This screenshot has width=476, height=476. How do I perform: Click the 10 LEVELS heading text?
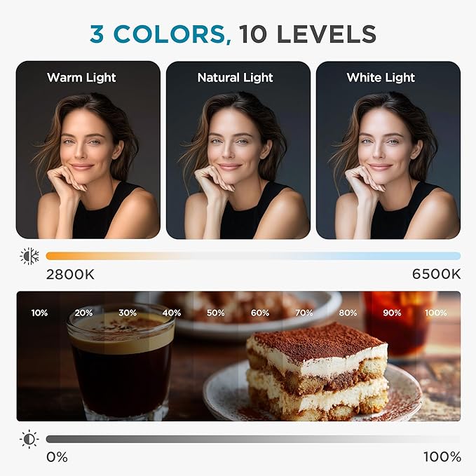pyautogui.click(x=308, y=34)
